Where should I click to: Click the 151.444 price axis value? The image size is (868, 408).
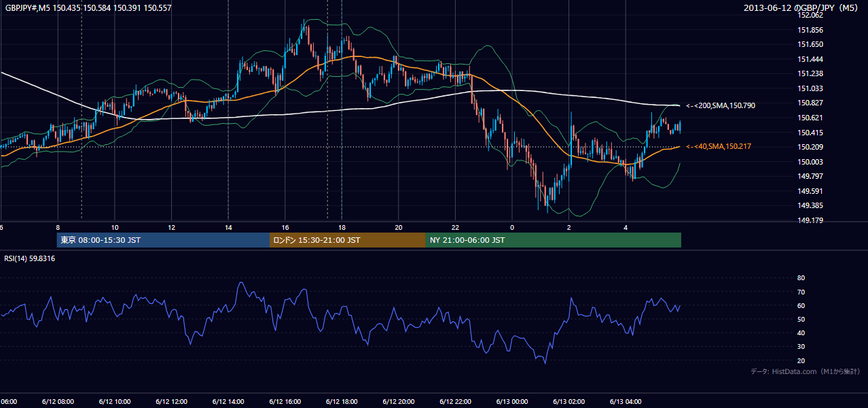[811, 59]
